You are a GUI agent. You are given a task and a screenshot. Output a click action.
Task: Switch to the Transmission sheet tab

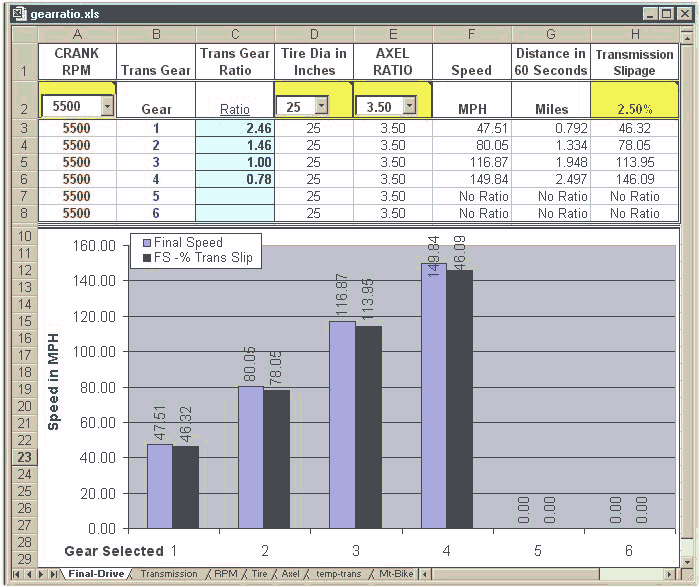click(169, 574)
